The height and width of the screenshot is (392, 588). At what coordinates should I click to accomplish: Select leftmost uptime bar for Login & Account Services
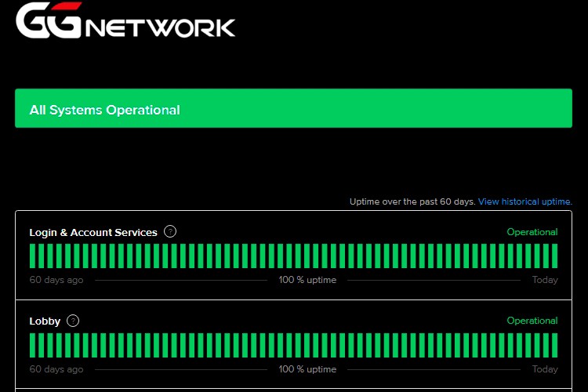[33, 256]
